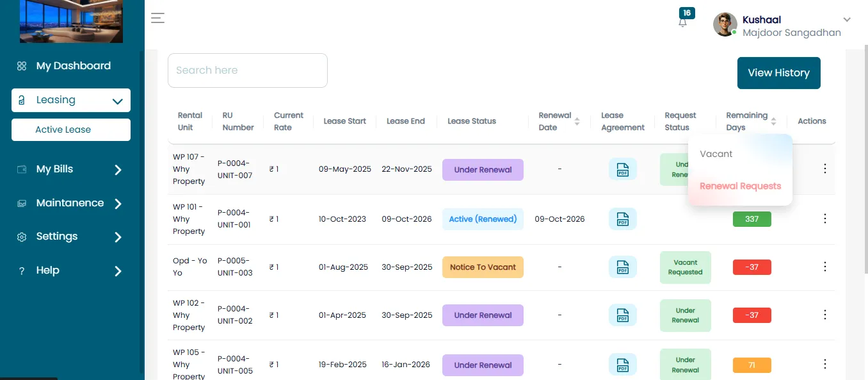Open PDF lease agreement for UNIT-002
Screen dimensions: 868x380
click(623, 315)
